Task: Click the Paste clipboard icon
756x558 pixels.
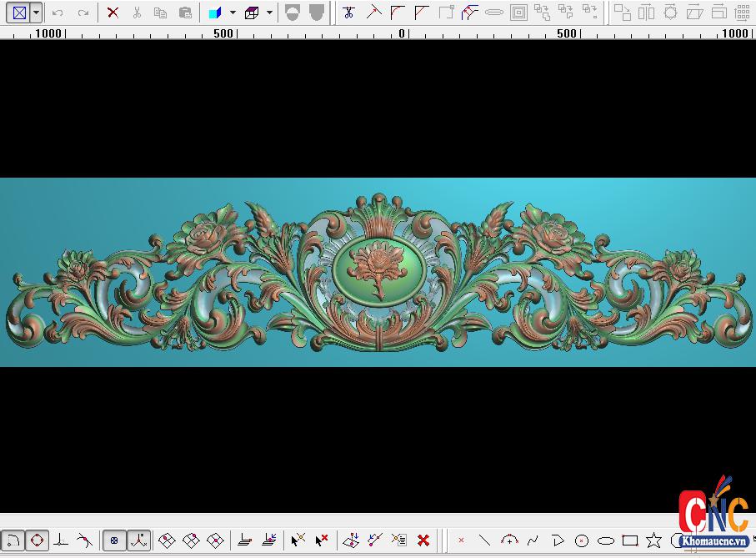Action: [x=186, y=13]
